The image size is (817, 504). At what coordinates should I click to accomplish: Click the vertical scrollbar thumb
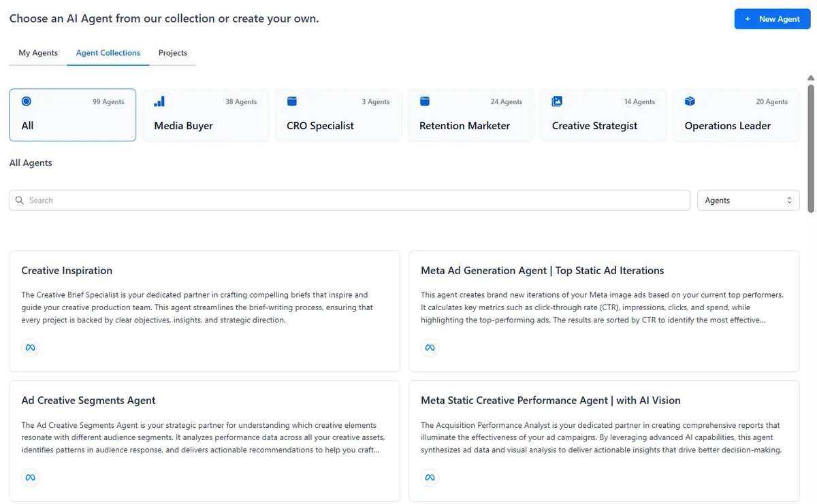pos(811,148)
